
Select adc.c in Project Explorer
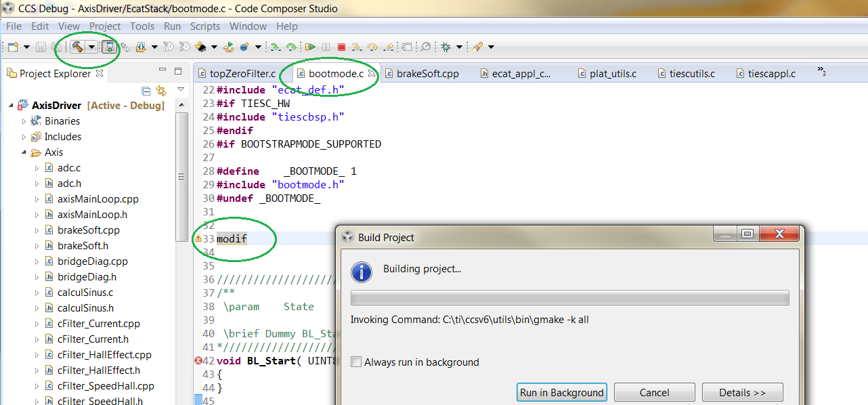(x=69, y=168)
